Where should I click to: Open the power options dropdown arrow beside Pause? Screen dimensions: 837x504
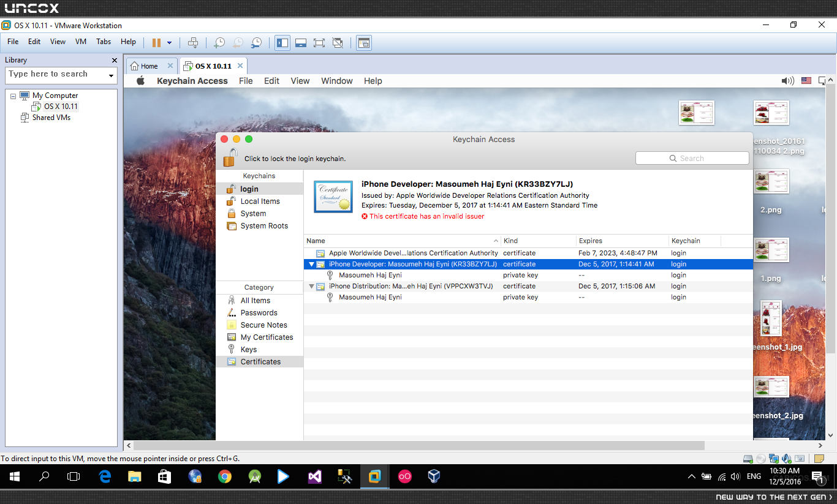coord(169,43)
